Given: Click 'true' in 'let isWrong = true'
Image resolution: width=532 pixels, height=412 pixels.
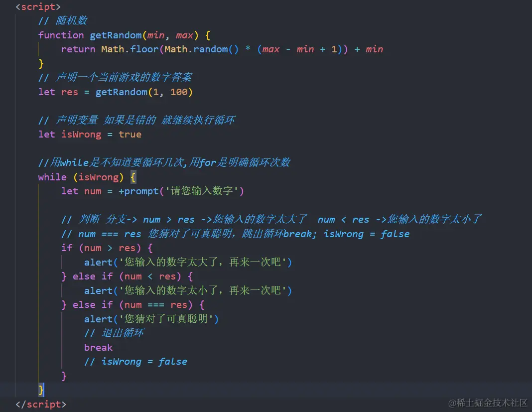Looking at the screenshot, I should (x=130, y=135).
